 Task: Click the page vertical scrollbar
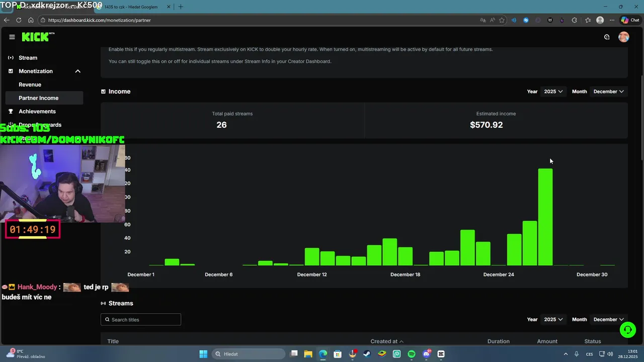pos(641,118)
